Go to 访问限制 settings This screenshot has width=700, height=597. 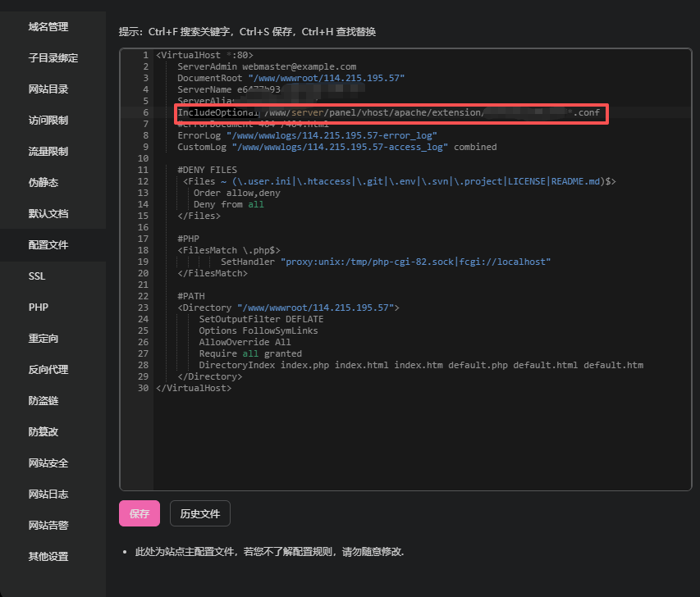click(48, 121)
